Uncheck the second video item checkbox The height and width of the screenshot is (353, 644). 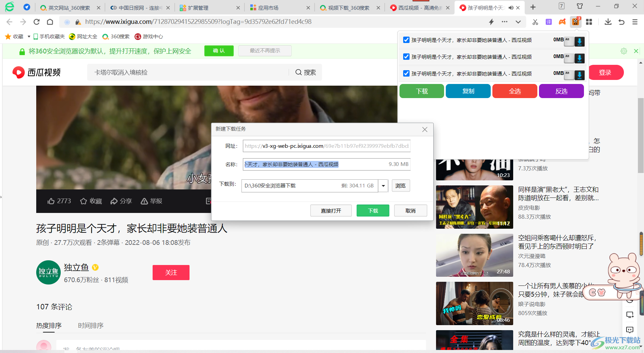pos(406,57)
